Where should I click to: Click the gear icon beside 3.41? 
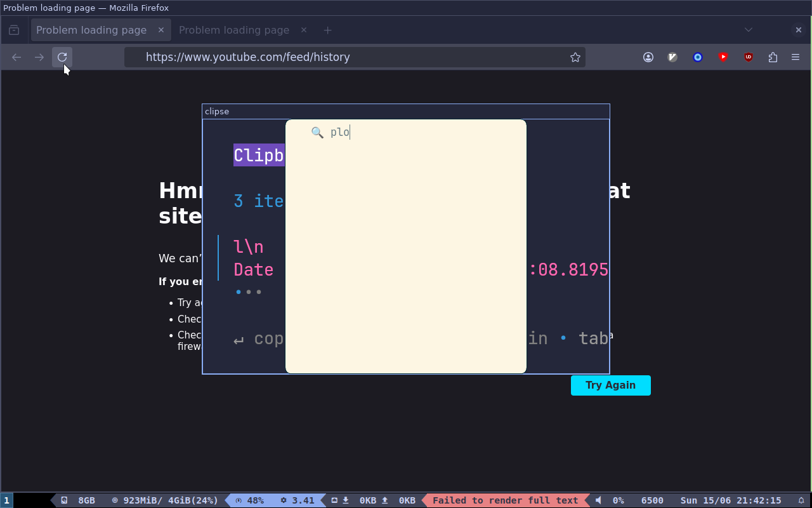(x=284, y=500)
